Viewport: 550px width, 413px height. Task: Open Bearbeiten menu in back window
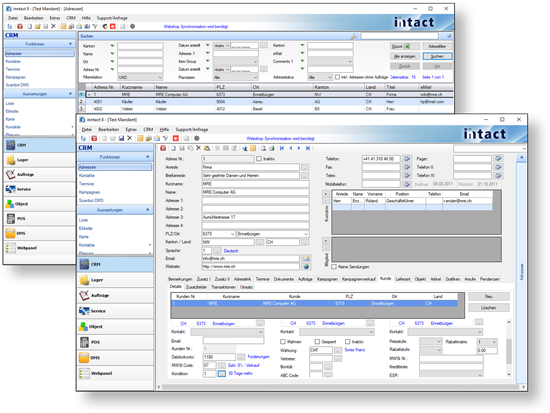[x=34, y=18]
